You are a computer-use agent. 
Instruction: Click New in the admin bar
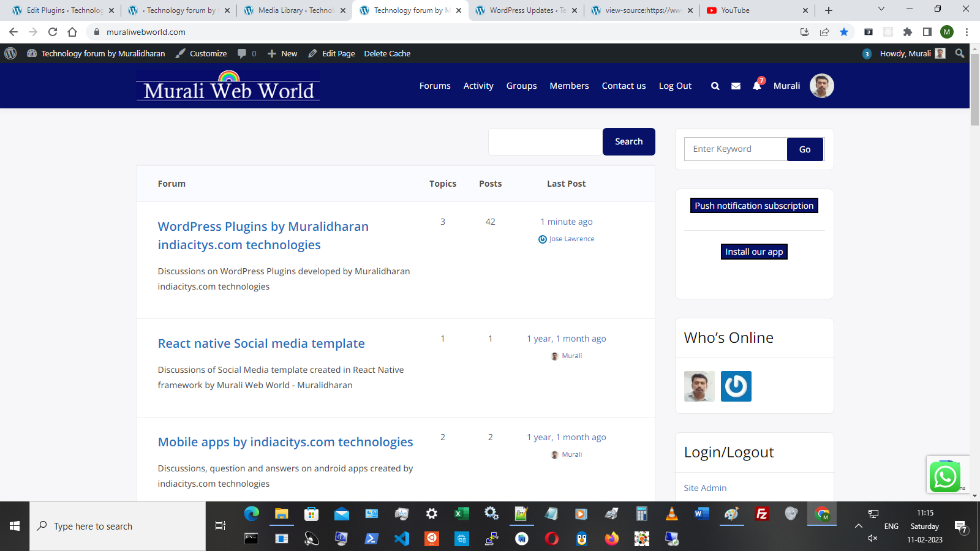282,53
